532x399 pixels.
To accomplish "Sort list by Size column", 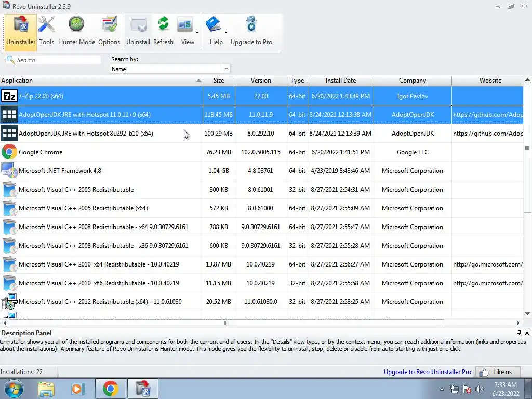I will click(219, 81).
